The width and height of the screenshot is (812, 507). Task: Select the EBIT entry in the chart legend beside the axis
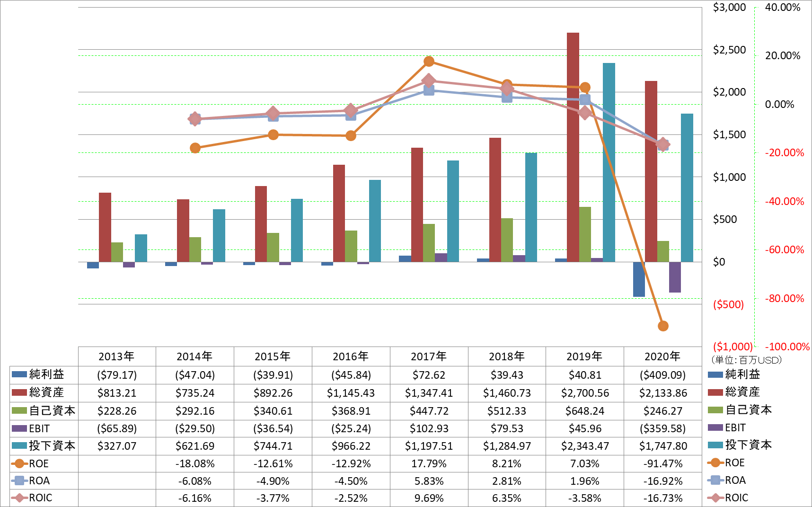tap(727, 427)
